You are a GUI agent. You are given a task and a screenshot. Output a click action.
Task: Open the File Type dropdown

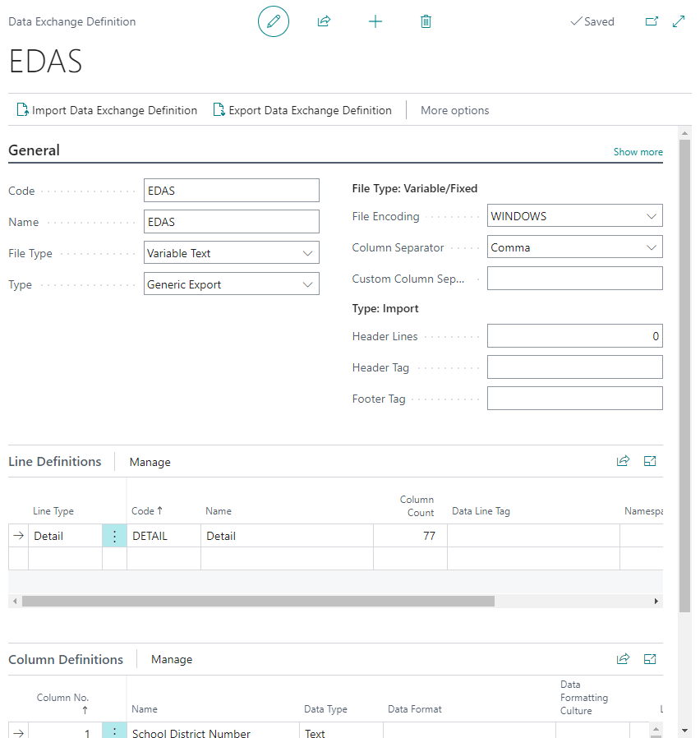point(310,252)
